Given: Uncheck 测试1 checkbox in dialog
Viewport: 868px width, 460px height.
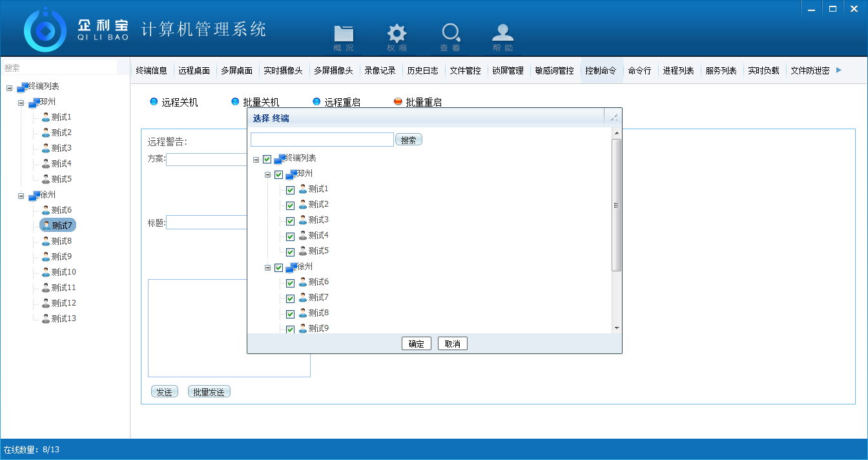Looking at the screenshot, I should pos(291,190).
